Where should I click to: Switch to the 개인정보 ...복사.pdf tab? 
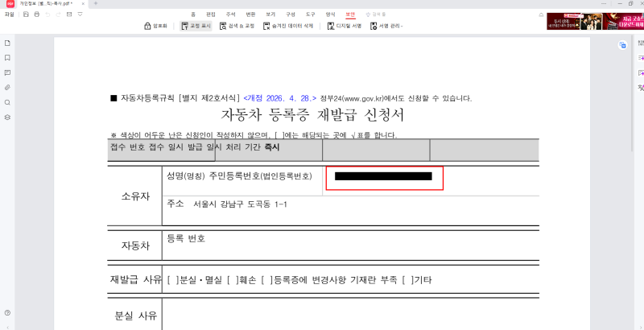pyautogui.click(x=46, y=3)
